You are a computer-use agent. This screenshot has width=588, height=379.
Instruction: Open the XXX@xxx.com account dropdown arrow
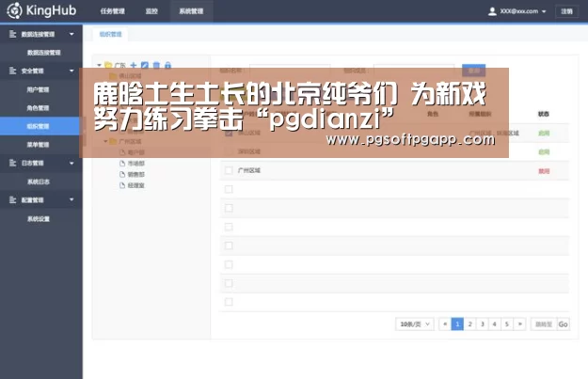click(x=544, y=11)
